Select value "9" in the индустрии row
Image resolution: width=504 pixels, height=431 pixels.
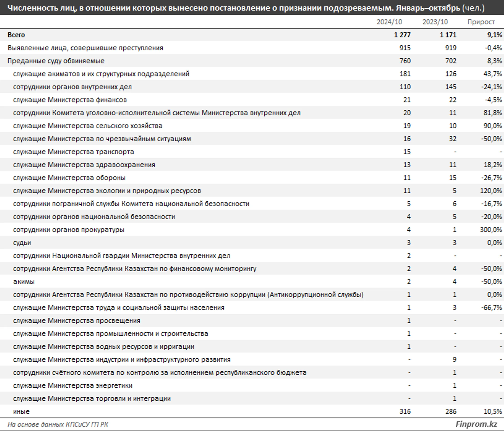pyautogui.click(x=454, y=360)
